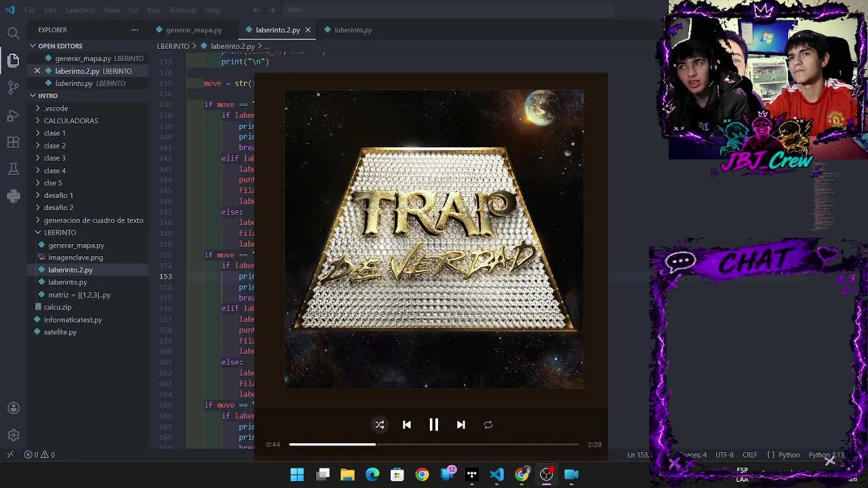The width and height of the screenshot is (868, 488).
Task: Open Microsoft Store on the taskbar
Action: [x=397, y=474]
